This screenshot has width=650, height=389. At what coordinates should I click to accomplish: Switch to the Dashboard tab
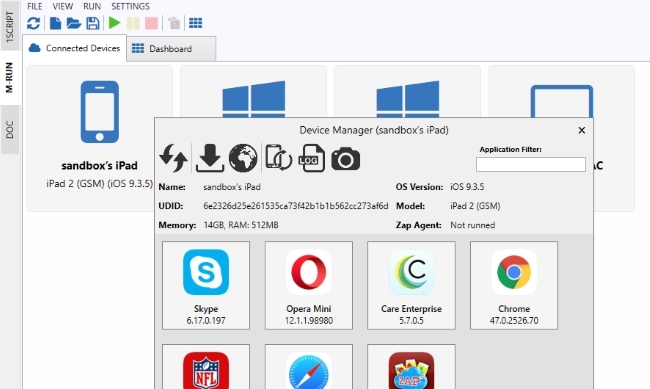[171, 49]
